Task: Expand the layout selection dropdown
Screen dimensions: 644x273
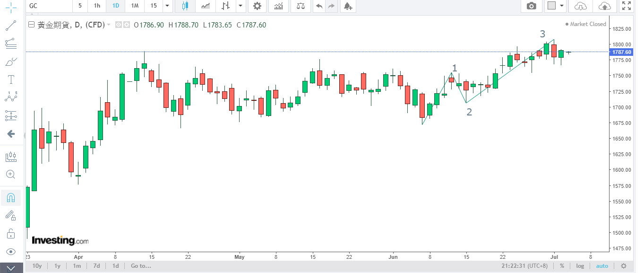Action: pyautogui.click(x=562, y=6)
